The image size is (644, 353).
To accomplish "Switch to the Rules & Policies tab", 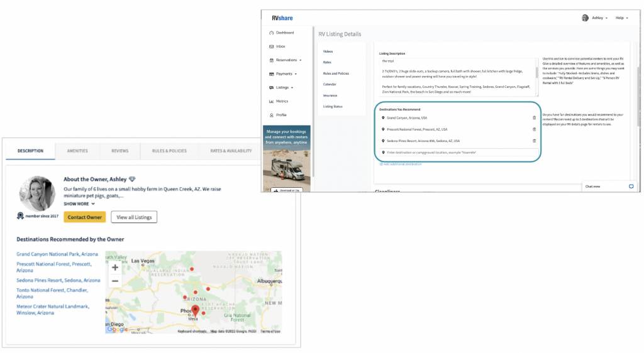I will (169, 151).
